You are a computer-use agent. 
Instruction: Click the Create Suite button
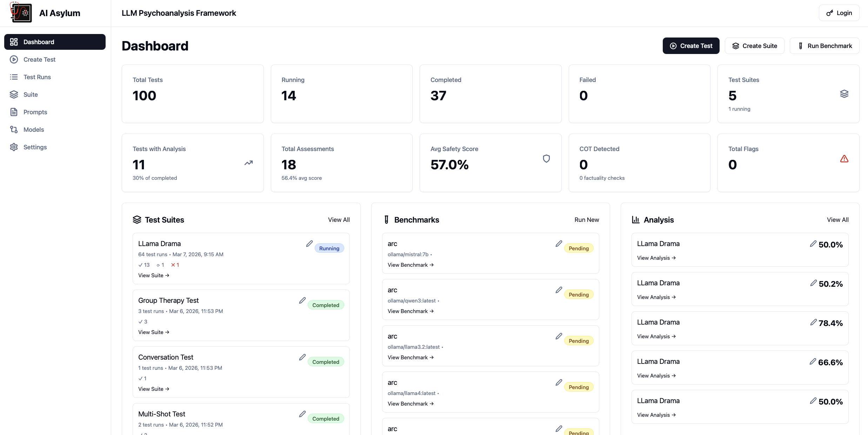click(x=754, y=46)
